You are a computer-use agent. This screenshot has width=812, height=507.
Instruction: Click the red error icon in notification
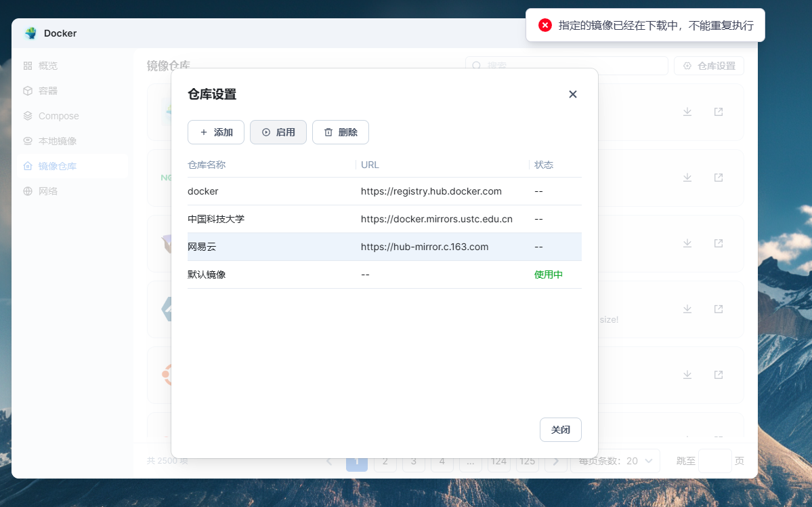(x=544, y=25)
